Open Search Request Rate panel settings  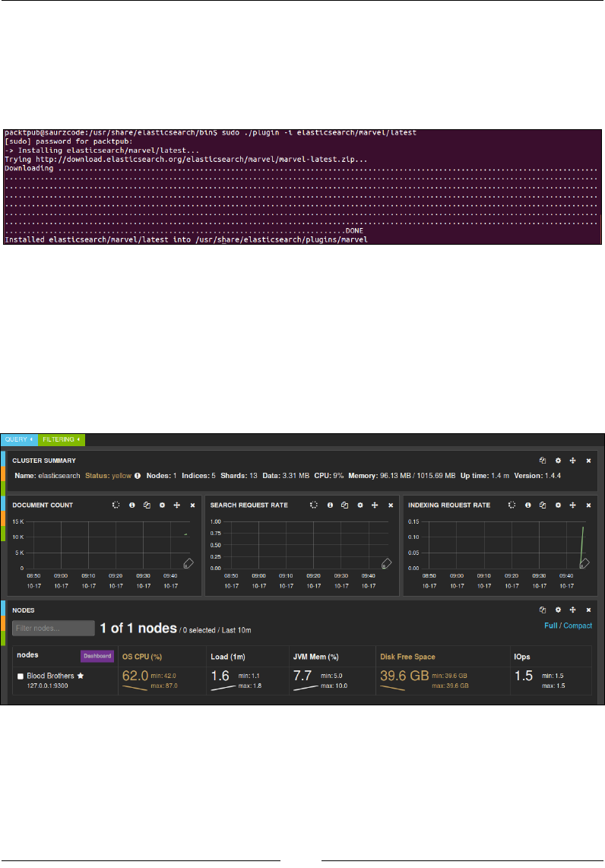(x=360, y=505)
